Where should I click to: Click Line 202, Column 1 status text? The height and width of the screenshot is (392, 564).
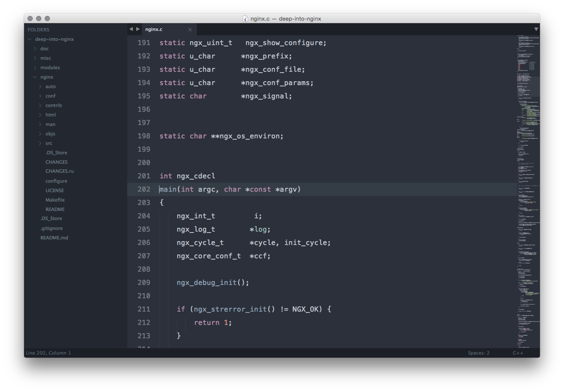click(x=48, y=353)
